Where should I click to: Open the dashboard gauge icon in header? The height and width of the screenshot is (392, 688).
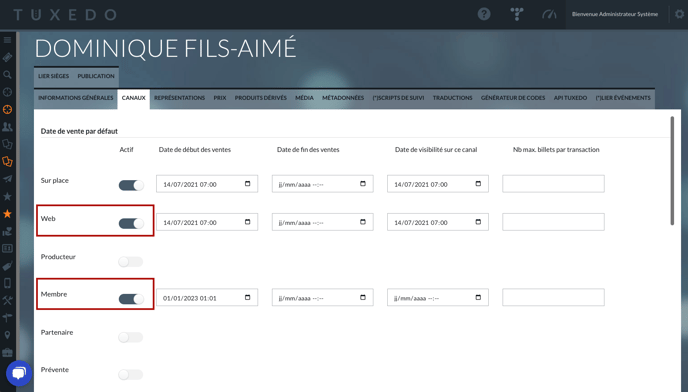(x=549, y=14)
